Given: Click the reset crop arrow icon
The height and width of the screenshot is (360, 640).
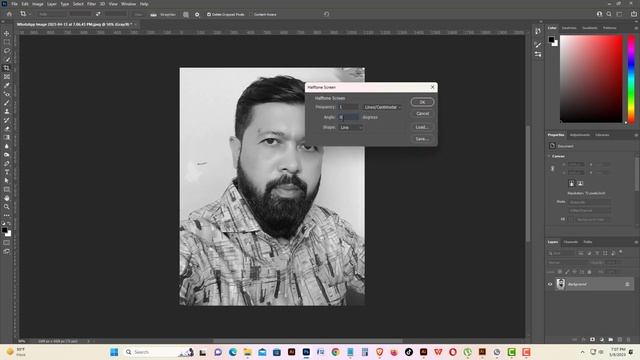Looking at the screenshot, I should pos(327,14).
